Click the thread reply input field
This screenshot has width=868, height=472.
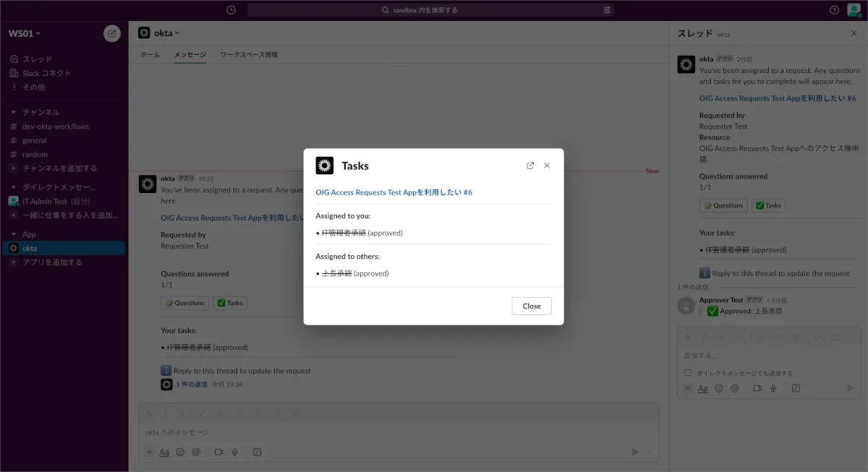[x=767, y=356]
